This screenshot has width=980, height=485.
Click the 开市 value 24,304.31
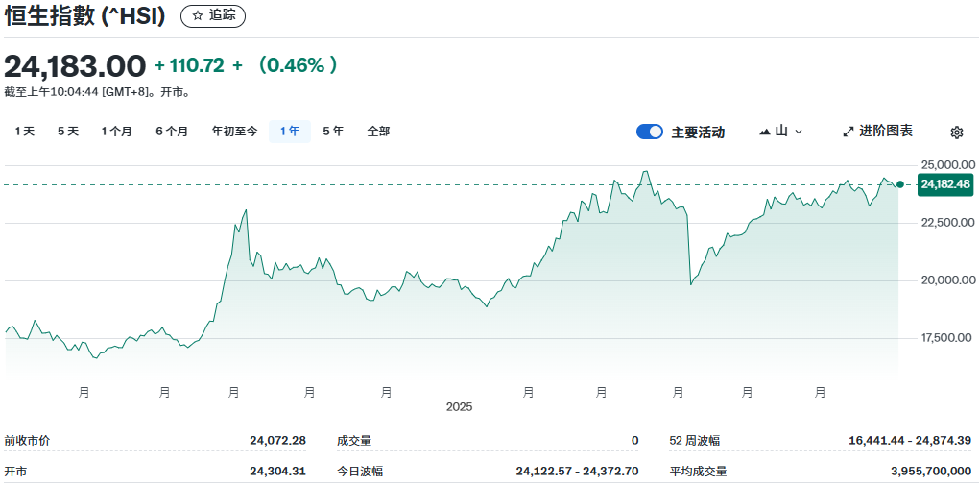click(x=278, y=472)
